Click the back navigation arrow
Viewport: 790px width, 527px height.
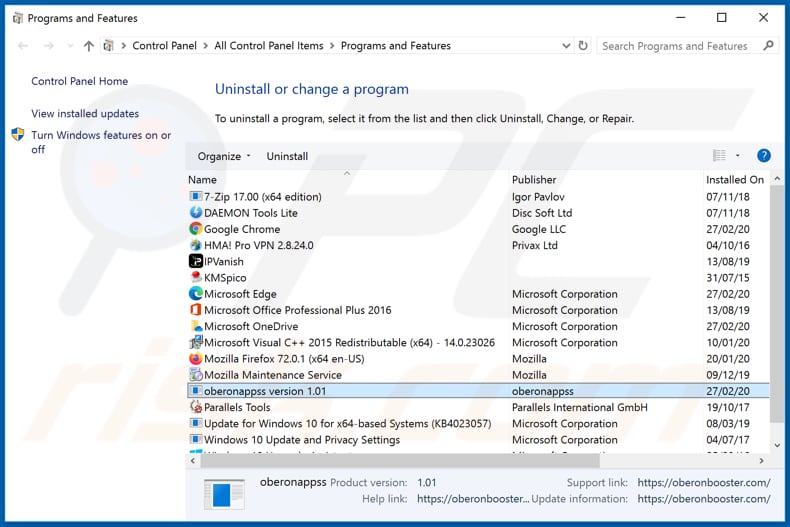(x=23, y=46)
